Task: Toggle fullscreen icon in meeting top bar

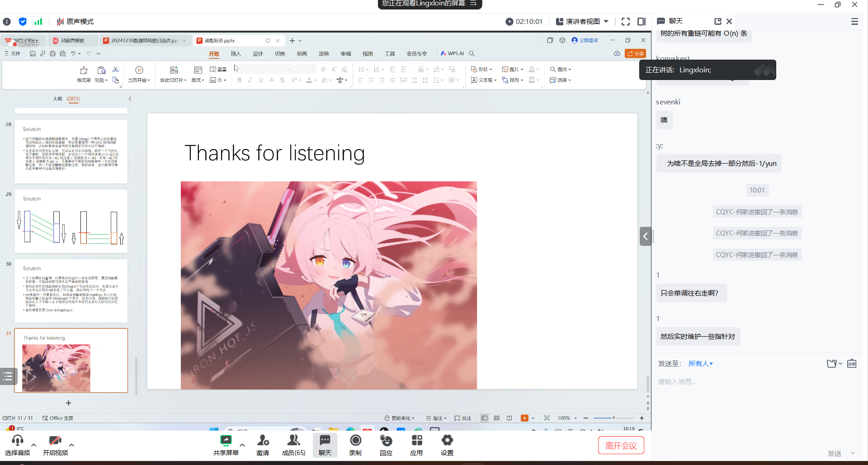Action: tap(626, 21)
